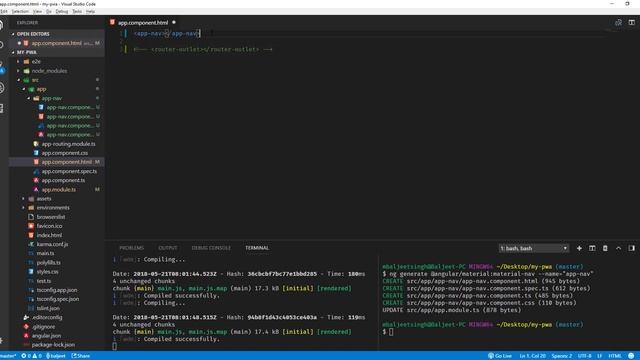This screenshot has height=360, width=640.
Task: Click the HTML language mode in status bar
Action: [x=614, y=356]
